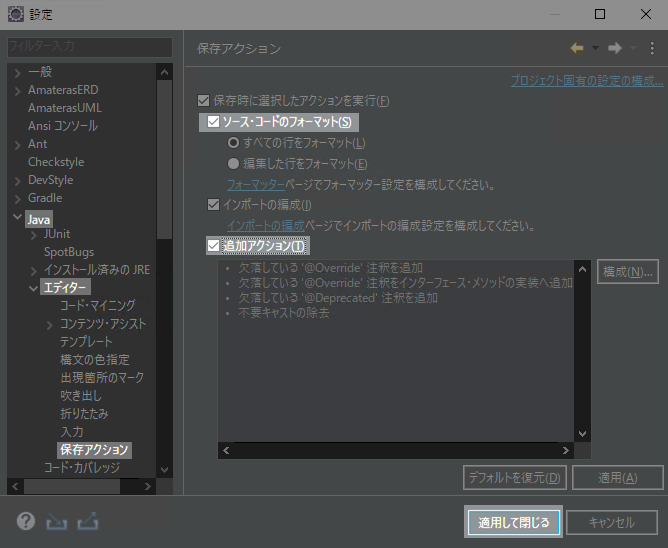This screenshot has width=668, height=548.
Task: Select Ansi コンソール in the tree
Action: click(x=63, y=126)
